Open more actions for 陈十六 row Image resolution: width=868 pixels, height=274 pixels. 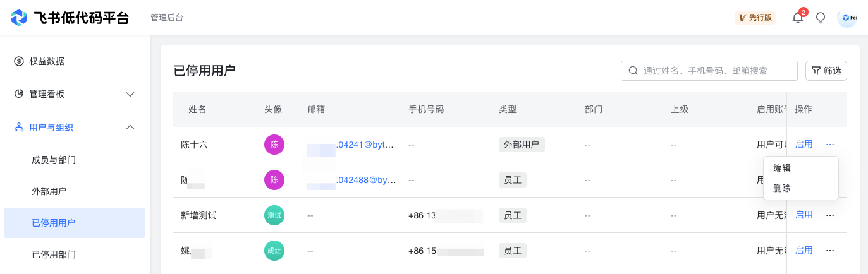click(x=830, y=145)
